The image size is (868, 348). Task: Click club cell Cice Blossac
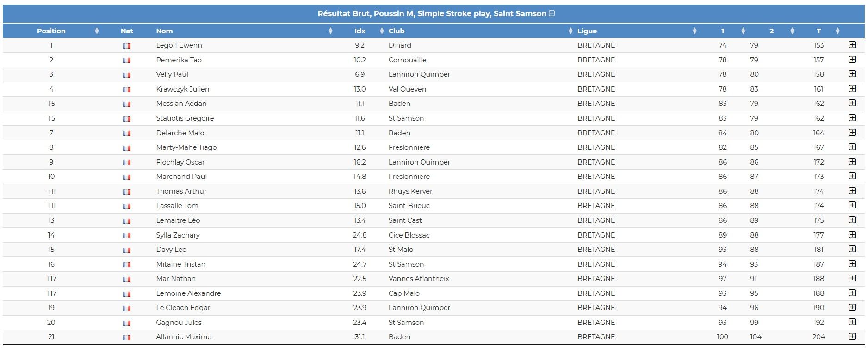(x=409, y=235)
